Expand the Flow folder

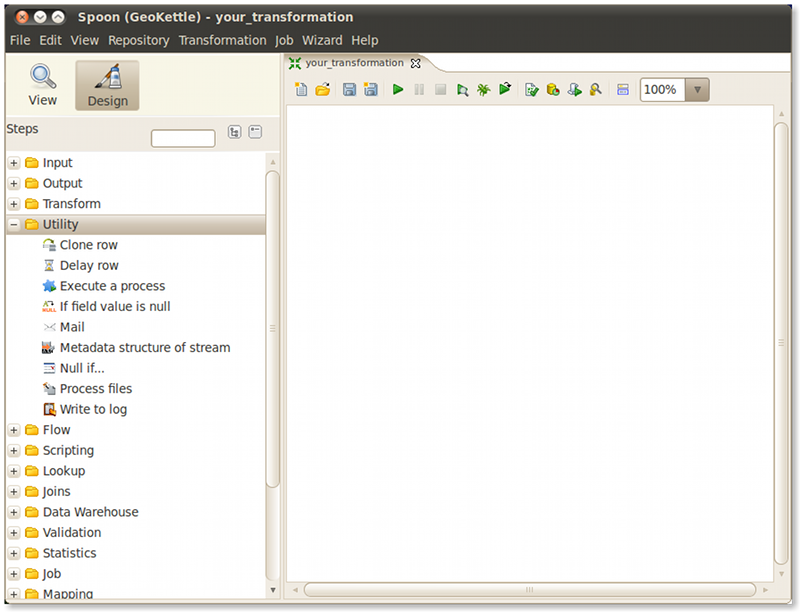tap(14, 430)
